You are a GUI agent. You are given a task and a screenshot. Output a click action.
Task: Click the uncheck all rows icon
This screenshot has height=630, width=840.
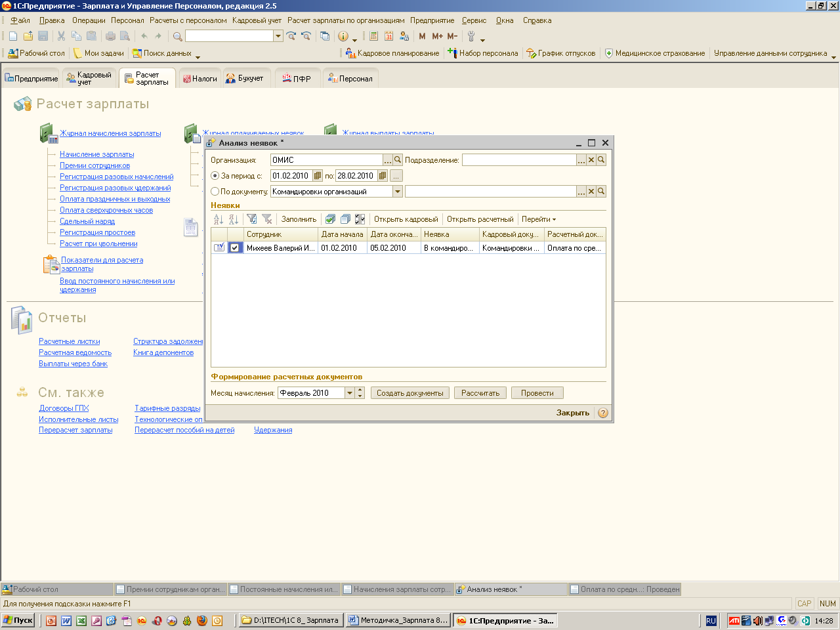coord(345,219)
